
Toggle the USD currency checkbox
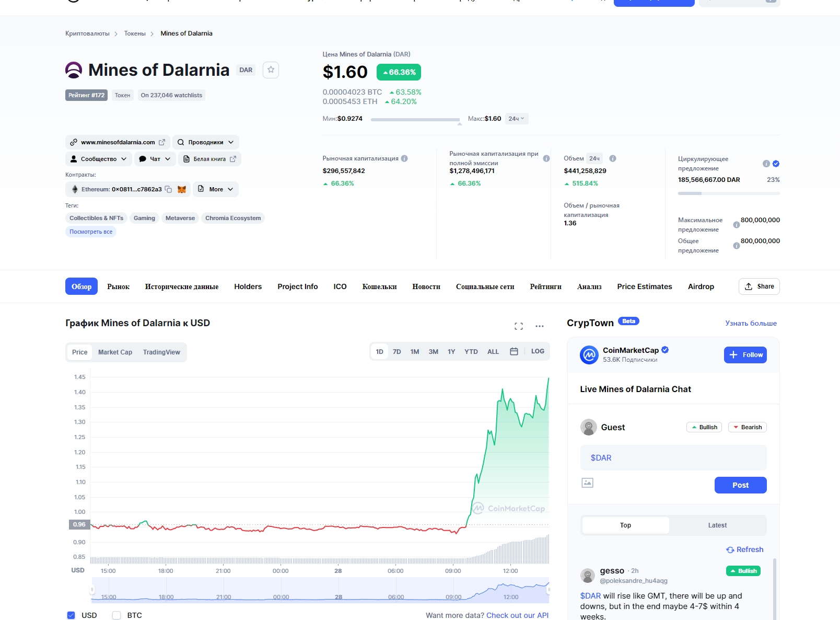coord(71,615)
